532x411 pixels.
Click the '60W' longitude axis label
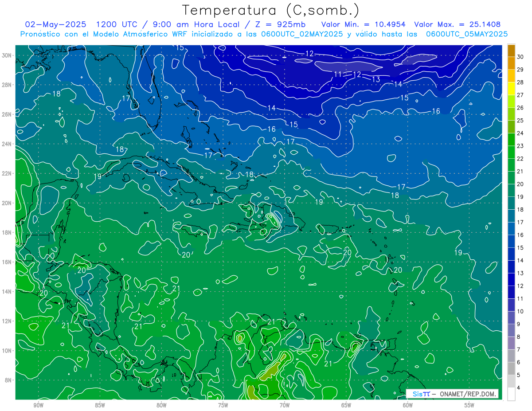coord(408,405)
